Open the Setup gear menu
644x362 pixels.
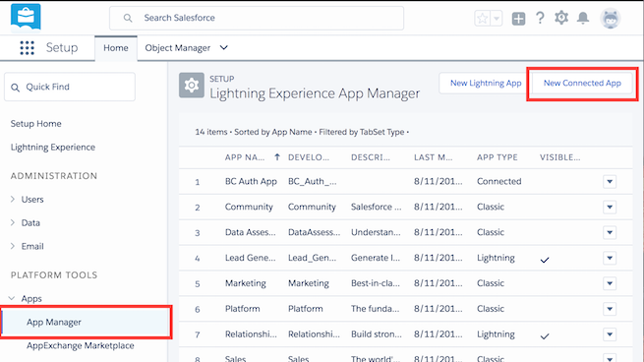tap(561, 18)
